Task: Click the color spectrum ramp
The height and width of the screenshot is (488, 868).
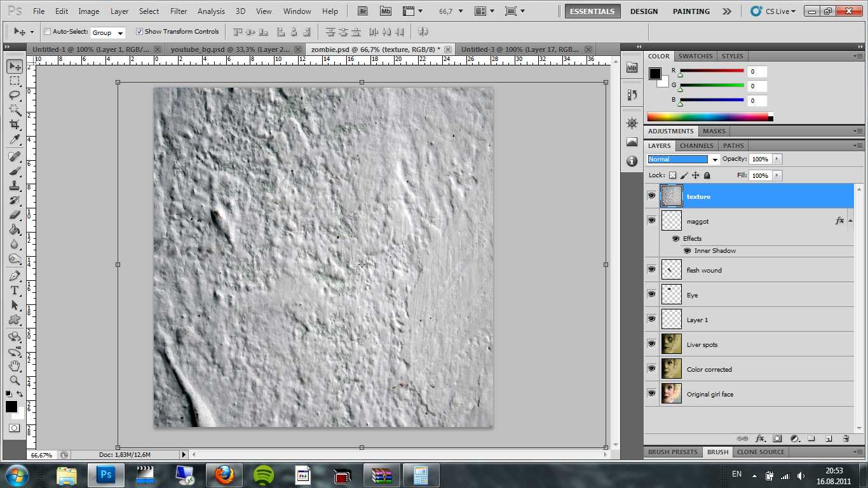Action: click(x=707, y=117)
